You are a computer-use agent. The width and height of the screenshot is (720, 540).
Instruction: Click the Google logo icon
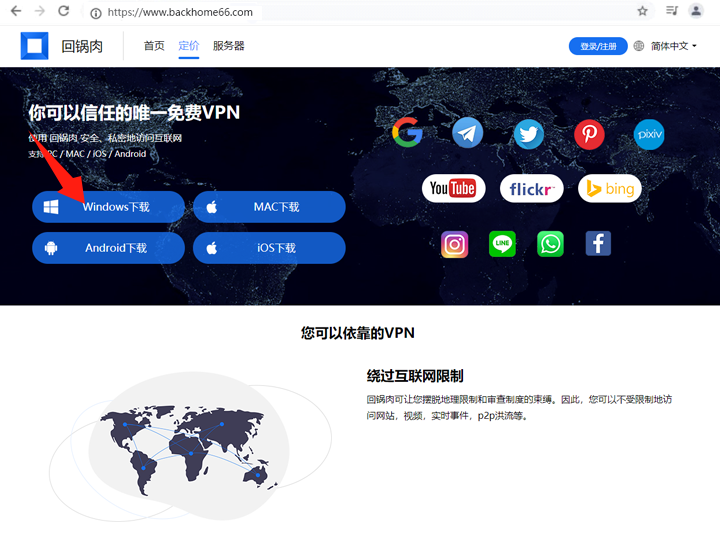pyautogui.click(x=407, y=133)
